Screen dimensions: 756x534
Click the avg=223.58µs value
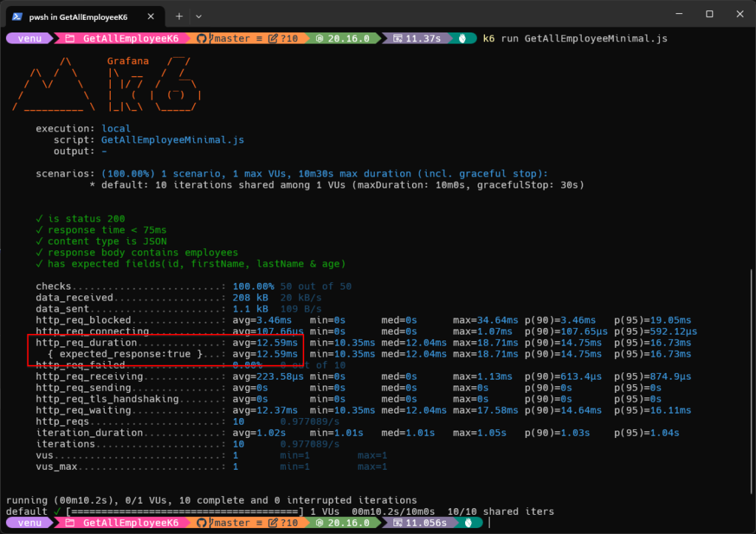268,377
